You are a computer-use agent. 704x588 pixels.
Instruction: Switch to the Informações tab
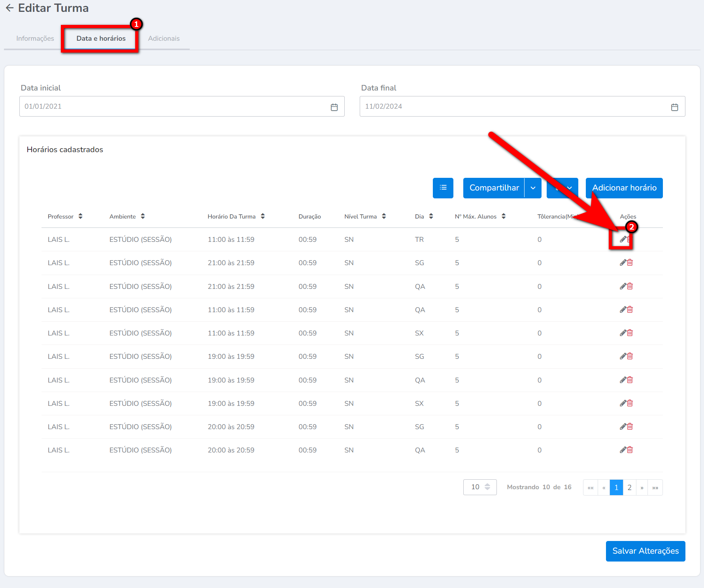35,38
